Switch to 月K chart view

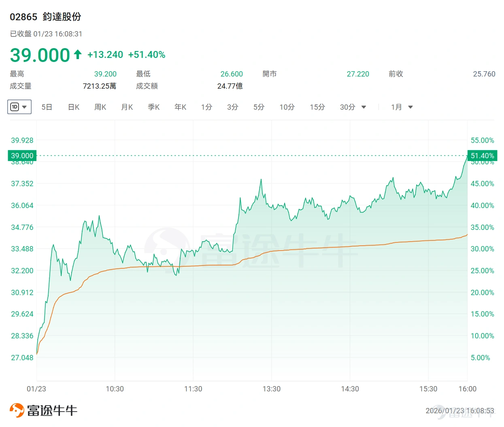127,107
